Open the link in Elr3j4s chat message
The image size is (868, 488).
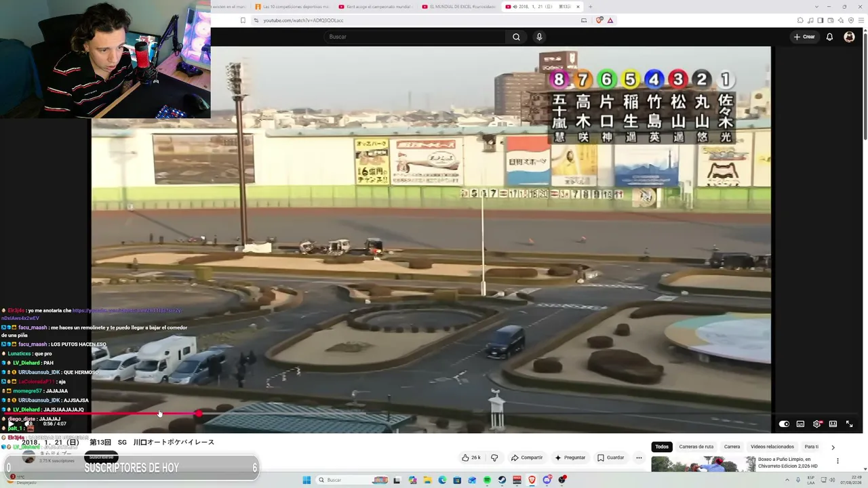93,314
